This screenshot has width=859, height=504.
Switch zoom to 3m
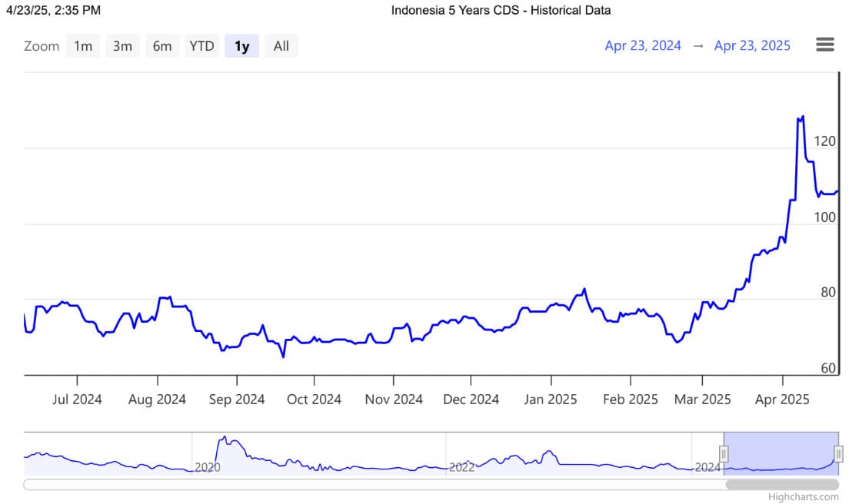click(122, 46)
